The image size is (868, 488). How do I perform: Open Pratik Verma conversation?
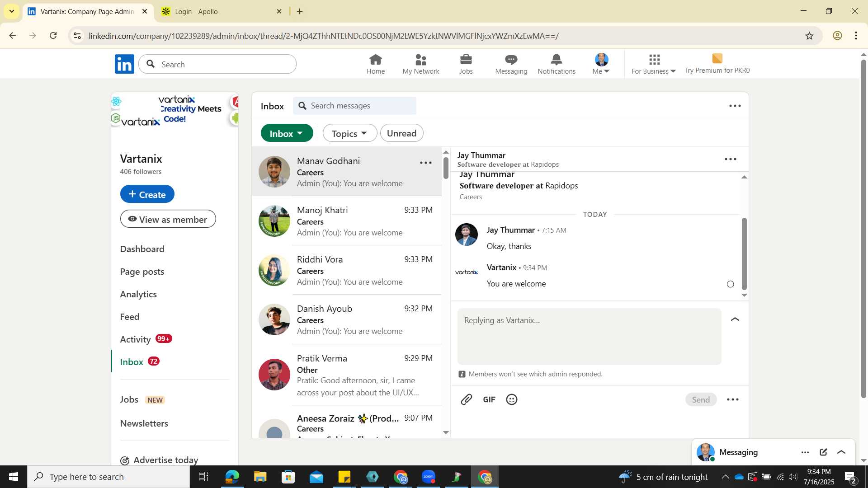[347, 375]
